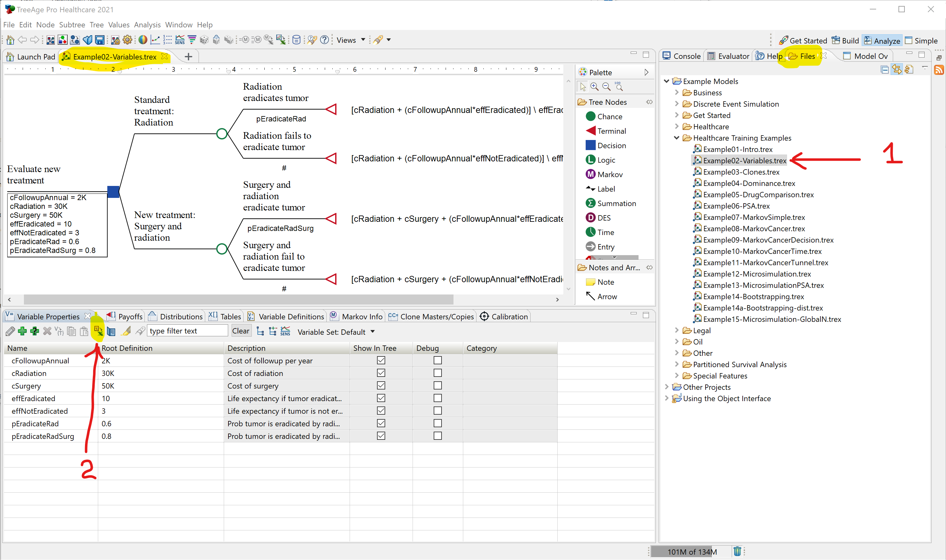Enable the Debug checkbox for cSurgery

tap(437, 386)
